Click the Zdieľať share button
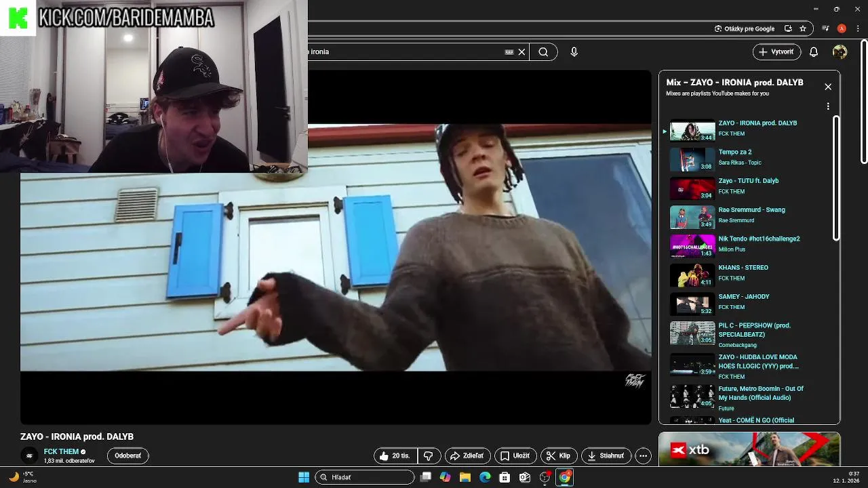This screenshot has height=488, width=868. point(467,456)
